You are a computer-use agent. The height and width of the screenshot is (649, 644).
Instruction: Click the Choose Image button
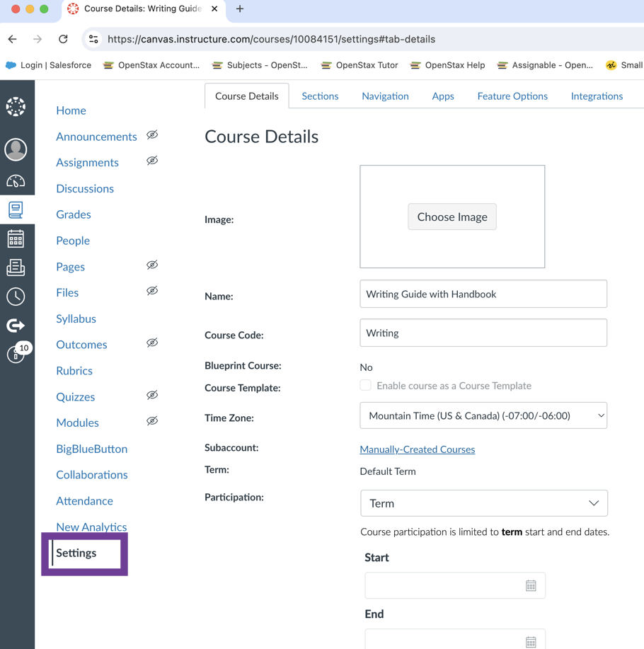click(x=452, y=217)
